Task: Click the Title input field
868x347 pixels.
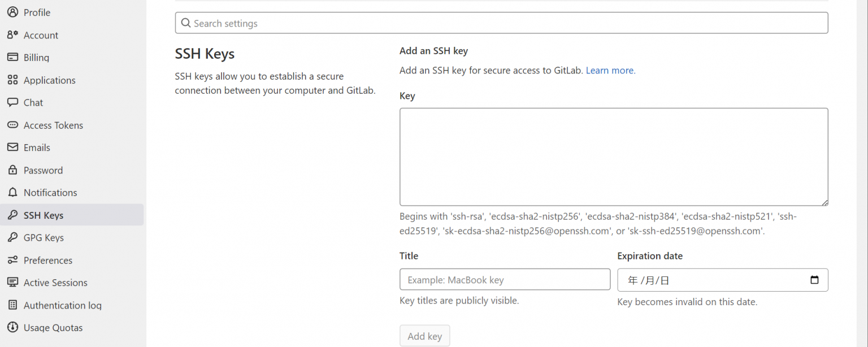Action: [x=505, y=280]
